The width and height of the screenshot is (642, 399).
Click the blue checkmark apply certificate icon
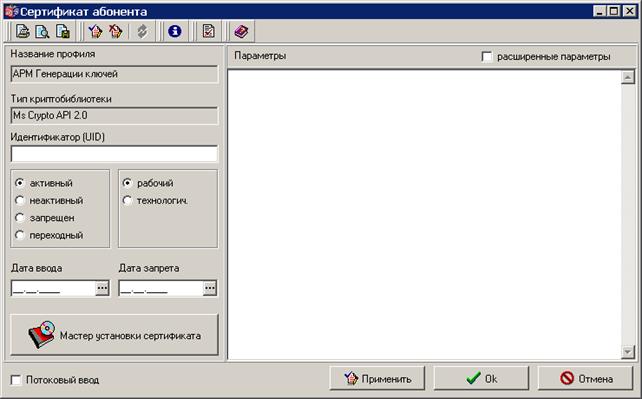[95, 32]
